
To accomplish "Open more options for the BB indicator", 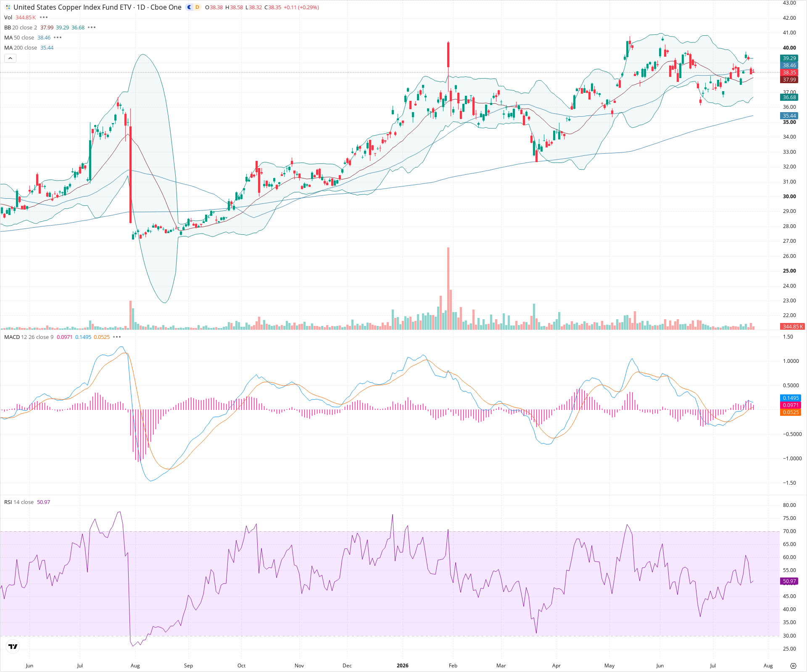I will tap(92, 27).
